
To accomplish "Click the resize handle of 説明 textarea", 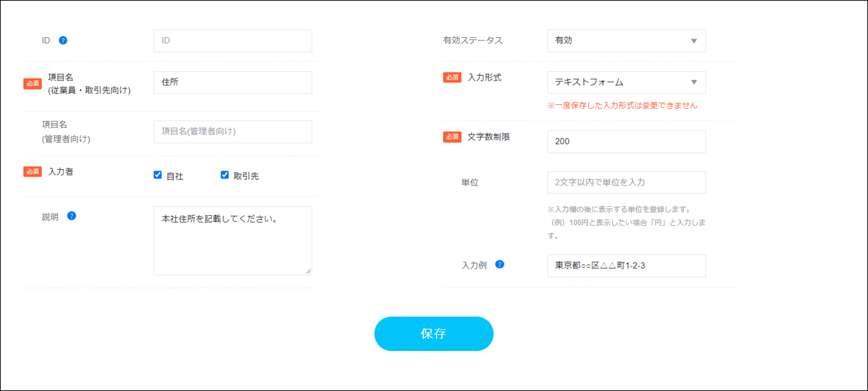I will 308,271.
